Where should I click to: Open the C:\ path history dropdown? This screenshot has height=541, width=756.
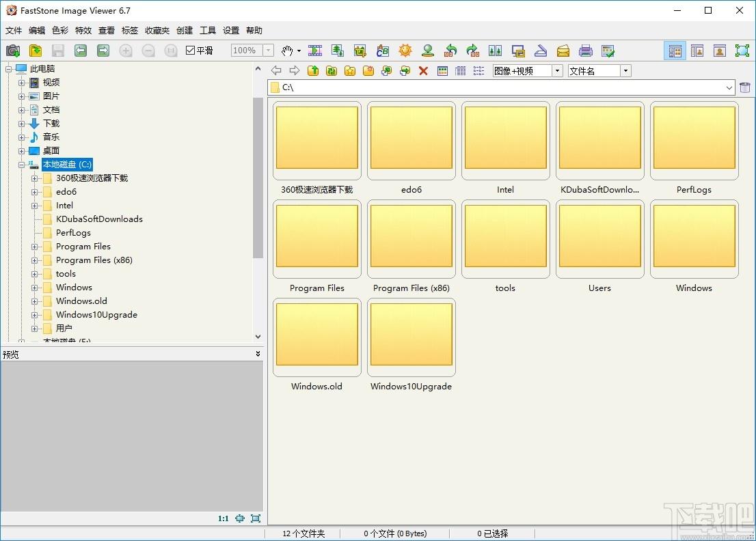tap(729, 87)
